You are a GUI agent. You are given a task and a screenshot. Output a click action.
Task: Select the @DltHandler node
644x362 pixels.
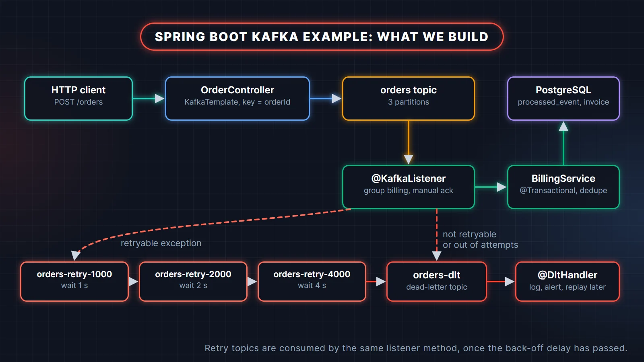(x=568, y=282)
